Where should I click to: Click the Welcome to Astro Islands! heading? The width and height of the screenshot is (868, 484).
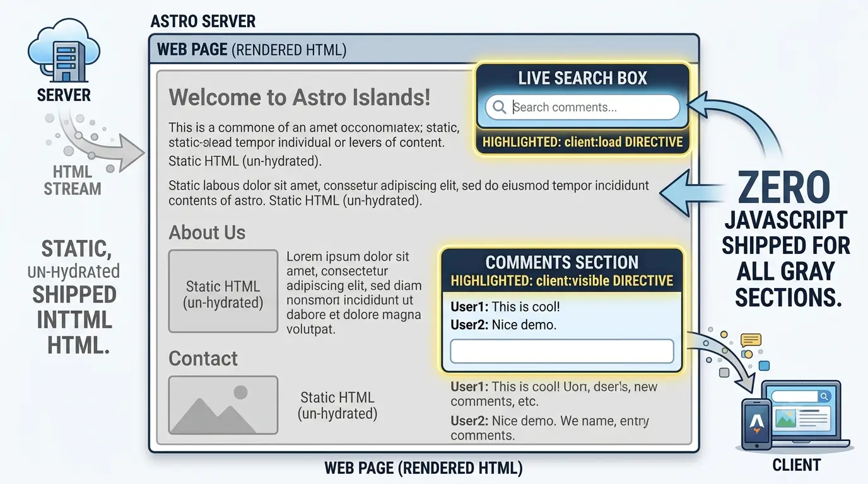click(x=300, y=98)
